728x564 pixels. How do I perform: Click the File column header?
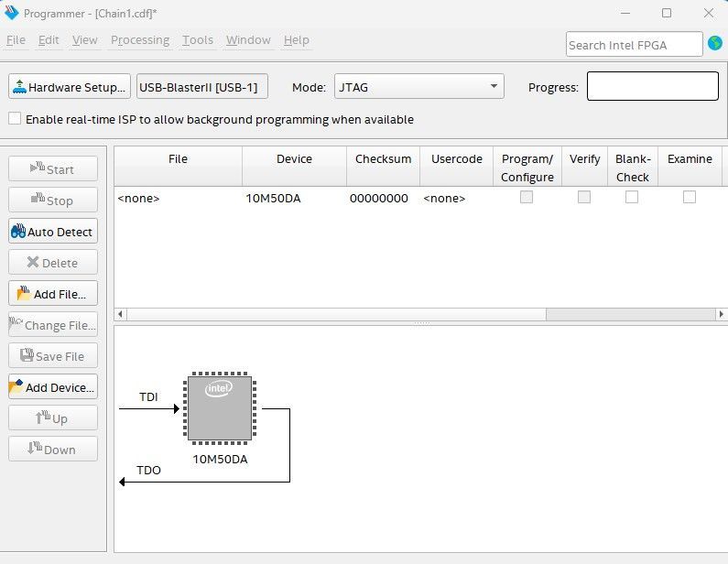[178, 167]
